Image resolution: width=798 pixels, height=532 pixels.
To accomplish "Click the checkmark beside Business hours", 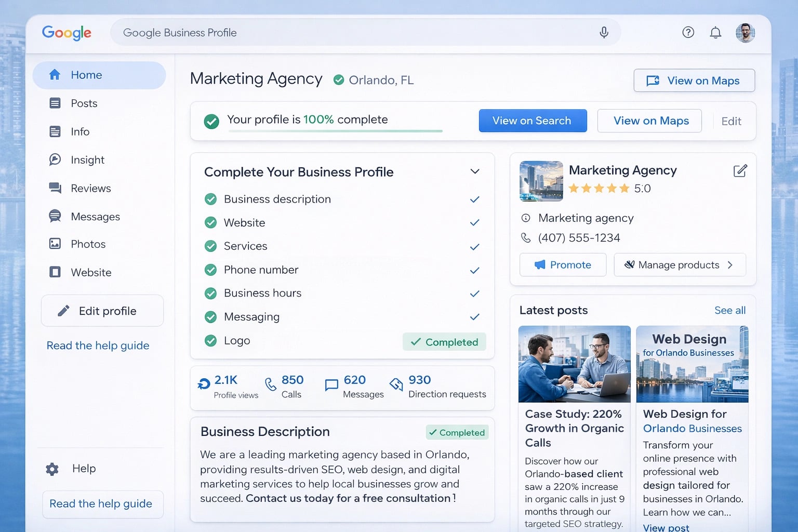I will pos(474,294).
